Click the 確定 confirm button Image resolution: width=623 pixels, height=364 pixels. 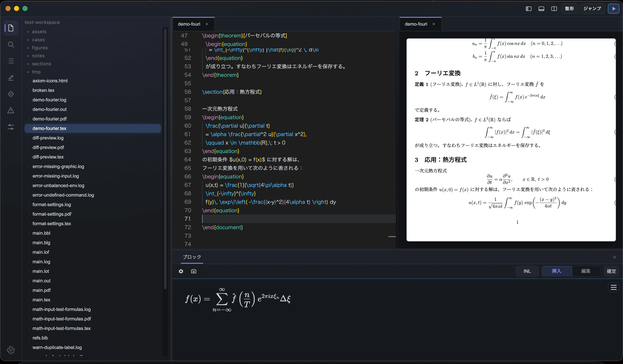[611, 271]
